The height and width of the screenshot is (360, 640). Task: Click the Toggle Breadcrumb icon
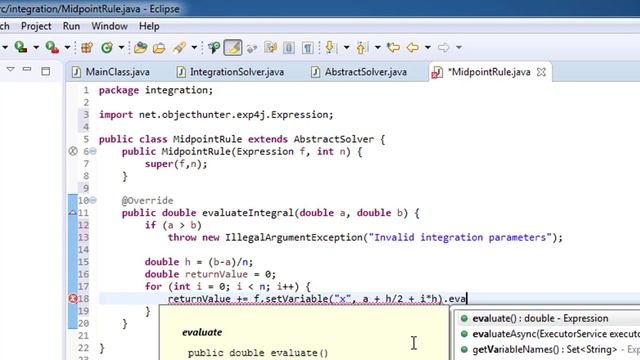[214, 48]
